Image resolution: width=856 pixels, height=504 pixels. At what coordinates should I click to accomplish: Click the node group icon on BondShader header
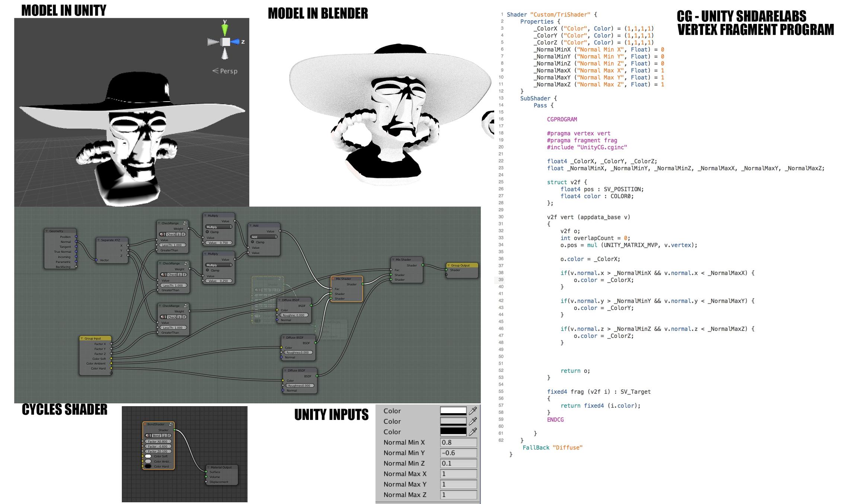[x=171, y=424]
